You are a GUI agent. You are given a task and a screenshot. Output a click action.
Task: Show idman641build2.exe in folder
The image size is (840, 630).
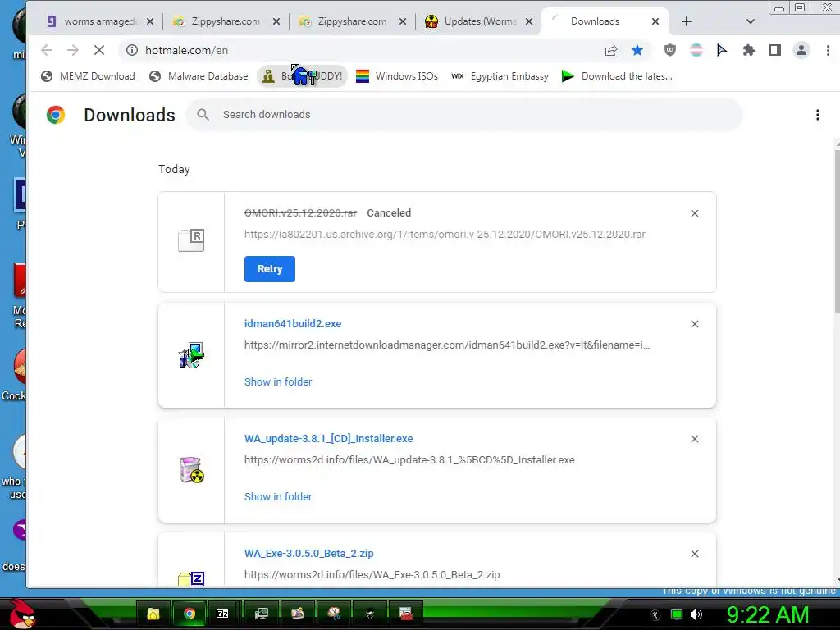click(278, 382)
